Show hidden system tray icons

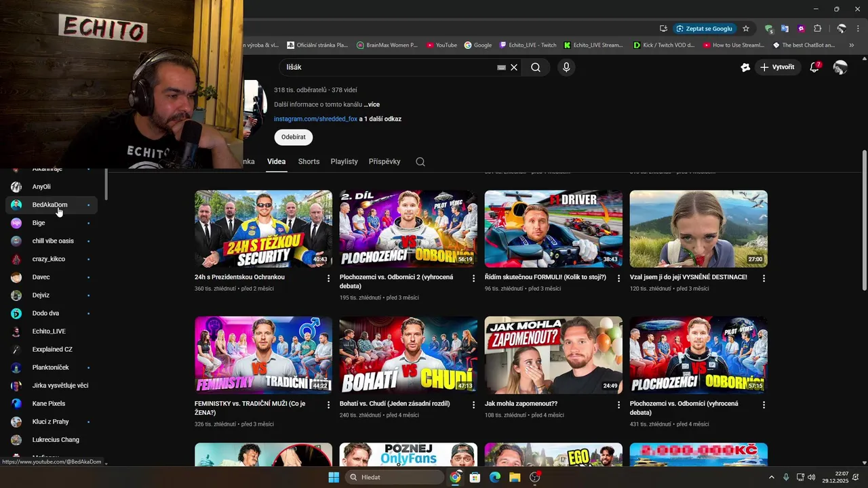click(x=772, y=477)
